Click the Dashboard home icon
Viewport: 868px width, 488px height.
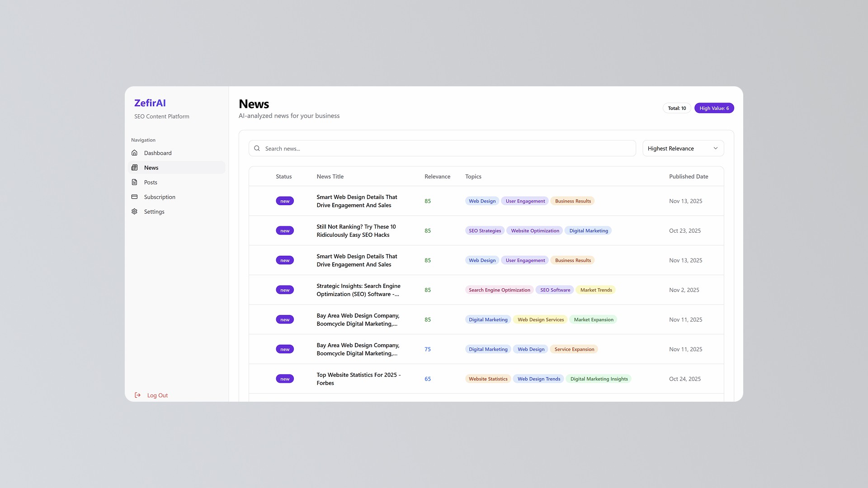(x=134, y=153)
